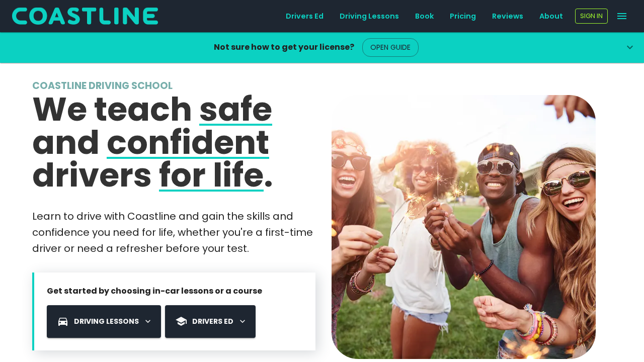
Task: Expand the Driving Lessons dropdown arrow
Action: tap(148, 321)
